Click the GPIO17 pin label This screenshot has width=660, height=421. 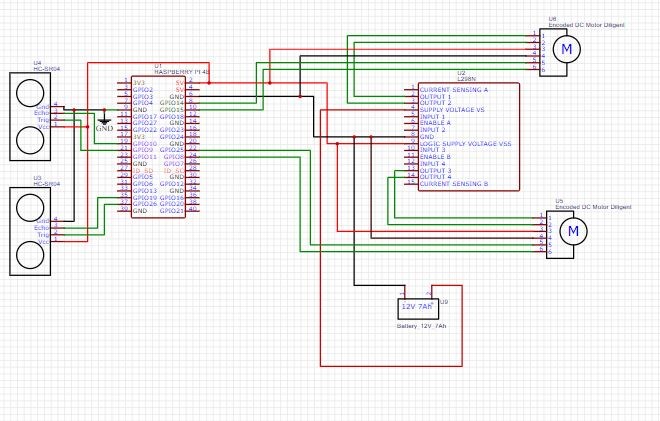(145, 117)
